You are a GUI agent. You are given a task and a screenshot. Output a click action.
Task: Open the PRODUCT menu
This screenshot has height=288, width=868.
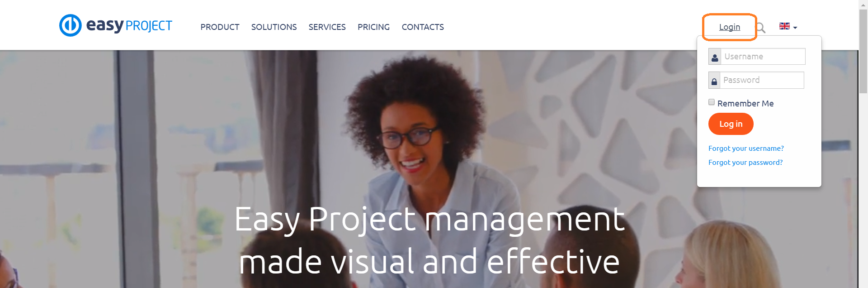(220, 27)
